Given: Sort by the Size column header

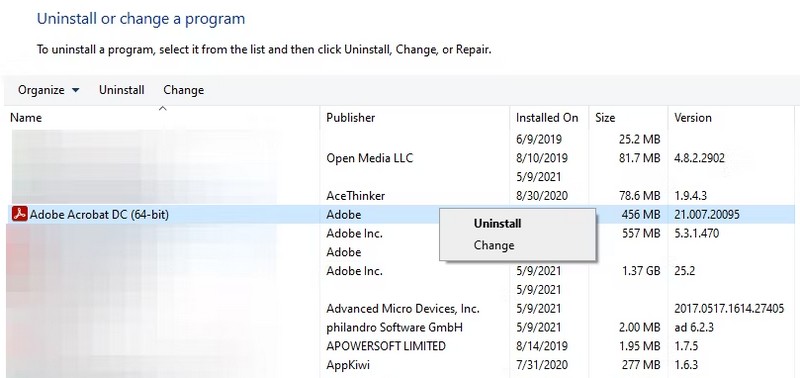Looking at the screenshot, I should click(x=605, y=118).
